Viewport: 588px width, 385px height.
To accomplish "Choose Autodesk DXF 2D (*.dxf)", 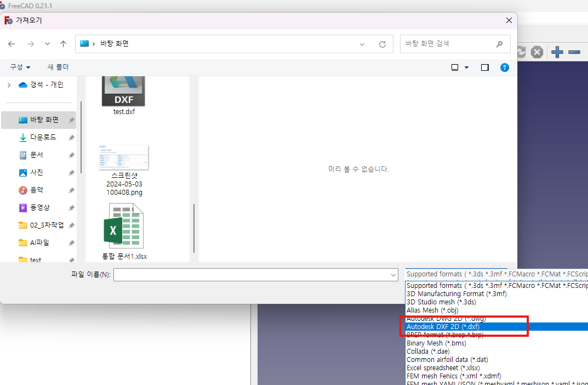I will click(x=497, y=327).
